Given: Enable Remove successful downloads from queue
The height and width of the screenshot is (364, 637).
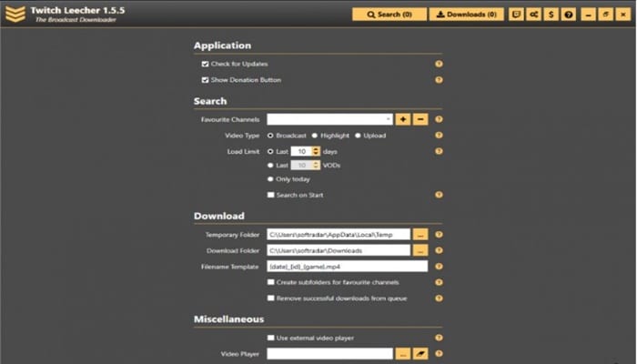Looking at the screenshot, I should click(271, 298).
